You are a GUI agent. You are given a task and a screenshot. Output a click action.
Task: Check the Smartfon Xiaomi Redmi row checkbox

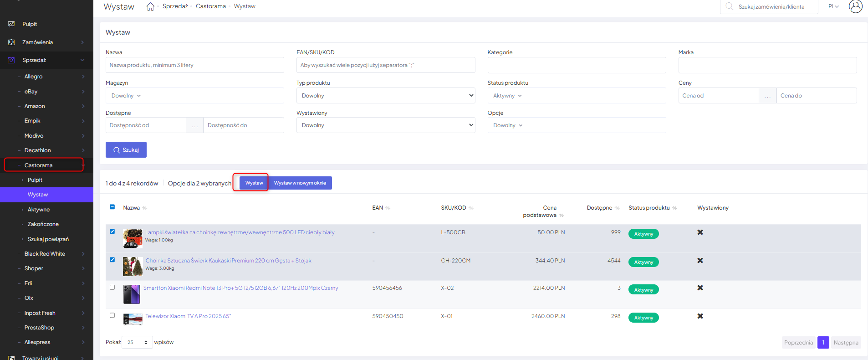pyautogui.click(x=112, y=288)
